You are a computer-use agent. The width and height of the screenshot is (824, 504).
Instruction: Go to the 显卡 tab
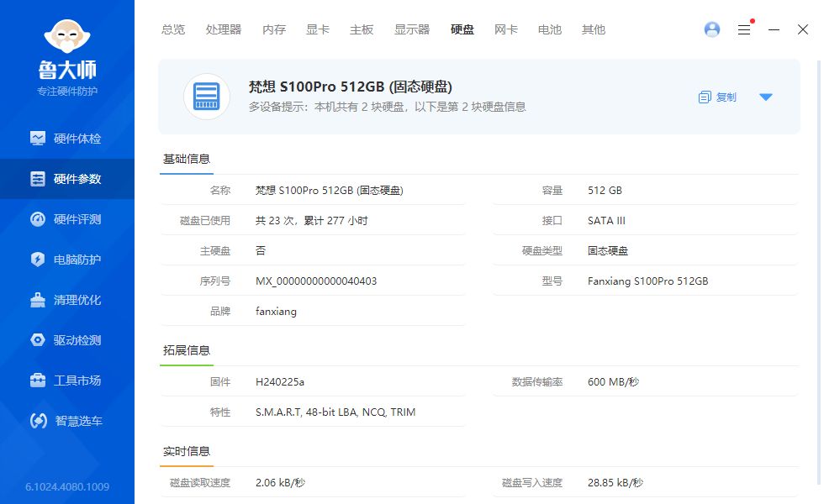coord(318,29)
